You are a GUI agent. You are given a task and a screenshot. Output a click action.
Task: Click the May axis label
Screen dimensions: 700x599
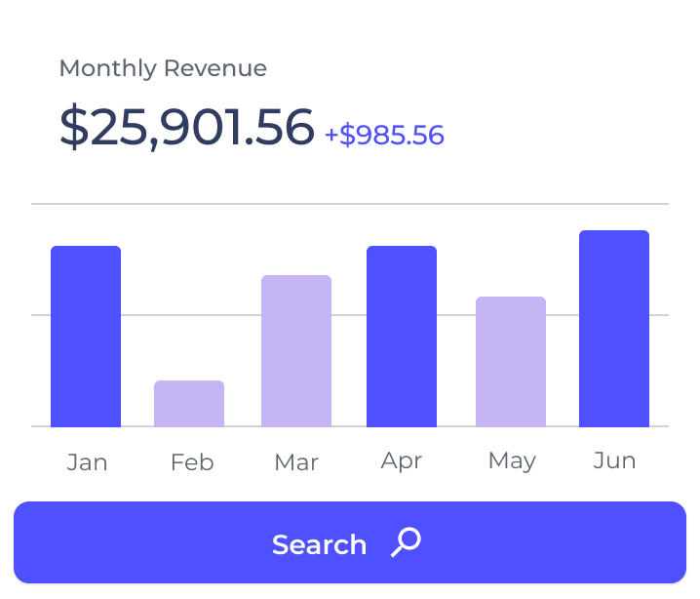[512, 460]
